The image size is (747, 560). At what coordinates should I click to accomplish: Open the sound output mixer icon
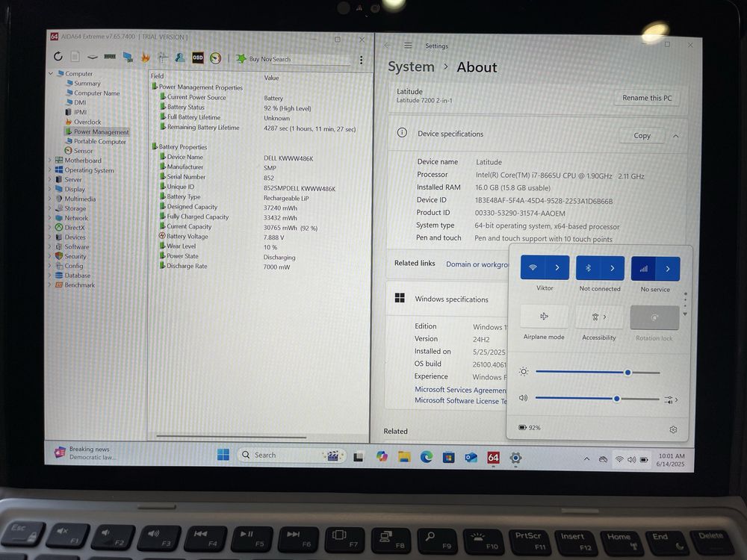[670, 399]
